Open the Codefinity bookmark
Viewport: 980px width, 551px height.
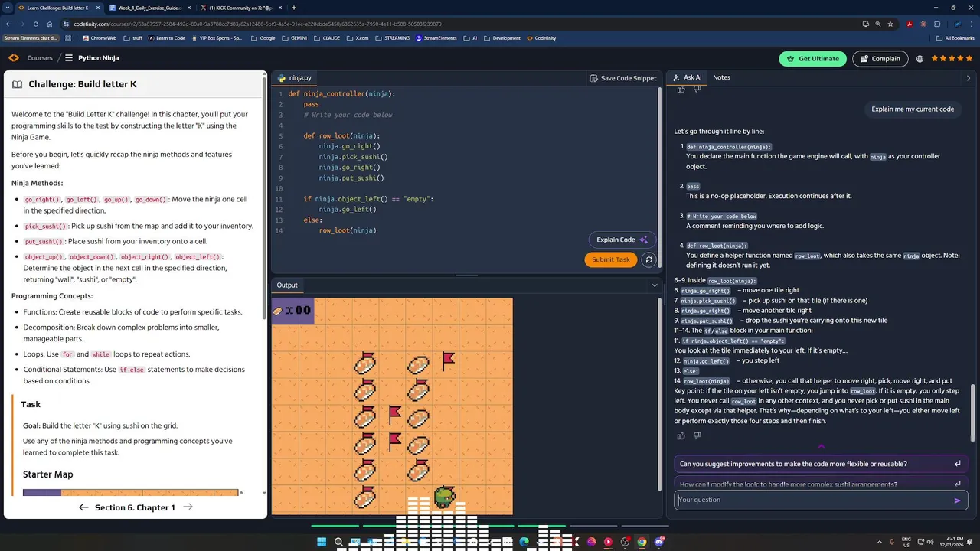(x=541, y=37)
